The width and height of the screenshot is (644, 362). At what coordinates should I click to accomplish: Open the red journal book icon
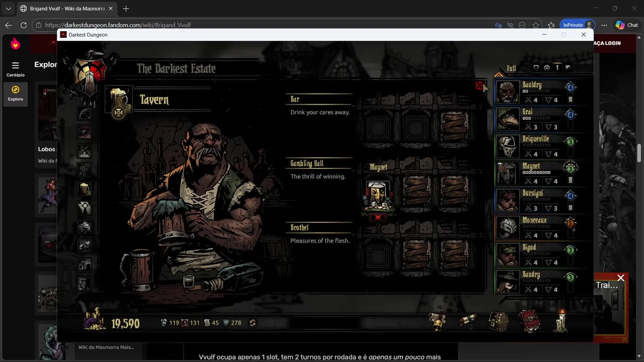pos(529,321)
